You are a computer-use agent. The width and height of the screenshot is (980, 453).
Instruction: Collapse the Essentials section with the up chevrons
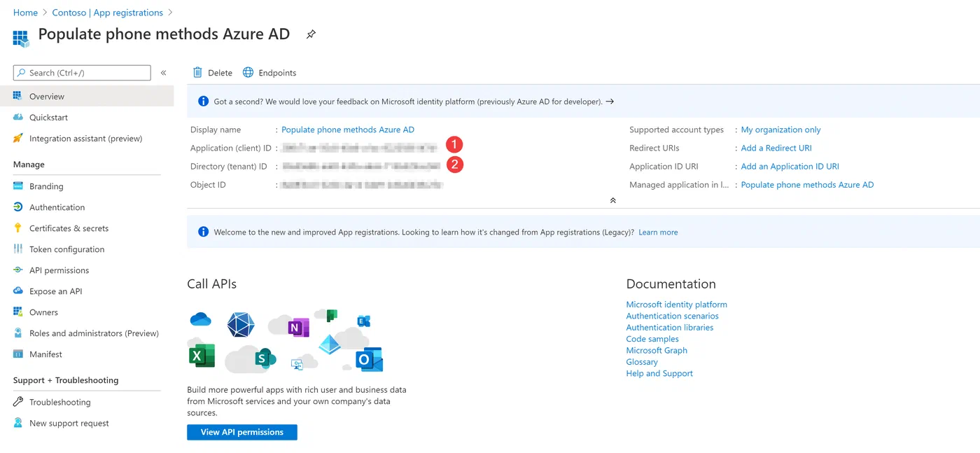612,200
